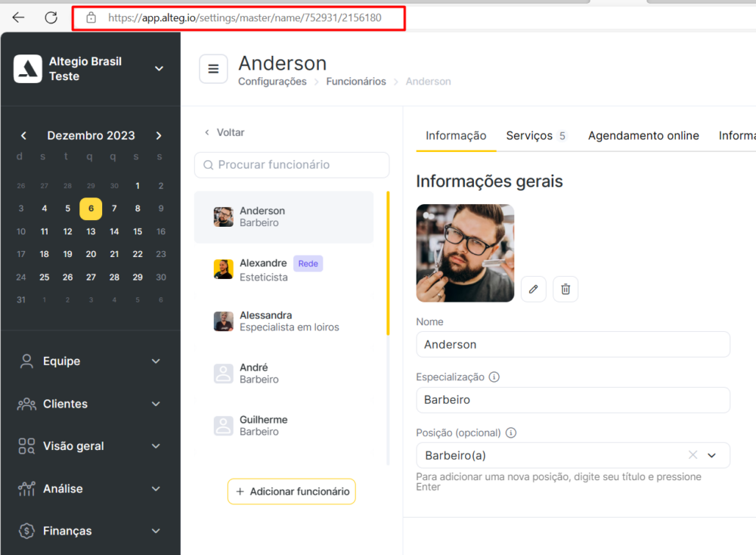
Task: Select Guilherme Barbeiro in employee list
Action: point(284,426)
